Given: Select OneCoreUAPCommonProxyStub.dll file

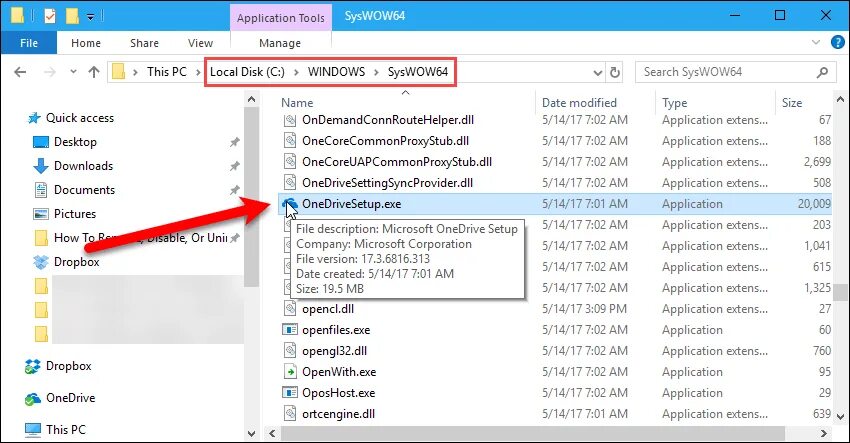Looking at the screenshot, I should coord(397,162).
